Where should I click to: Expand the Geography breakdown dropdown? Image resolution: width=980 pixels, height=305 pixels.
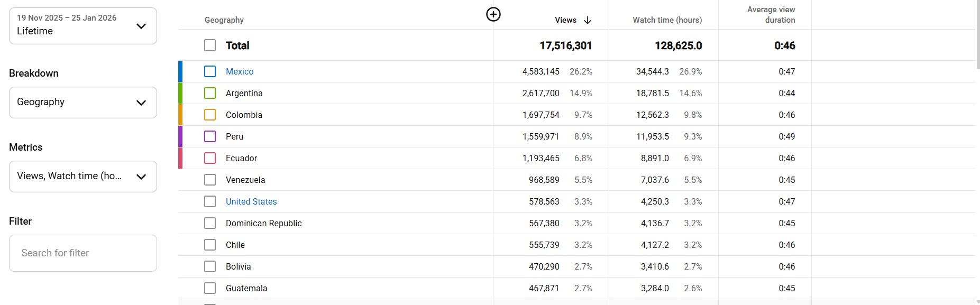coord(83,102)
